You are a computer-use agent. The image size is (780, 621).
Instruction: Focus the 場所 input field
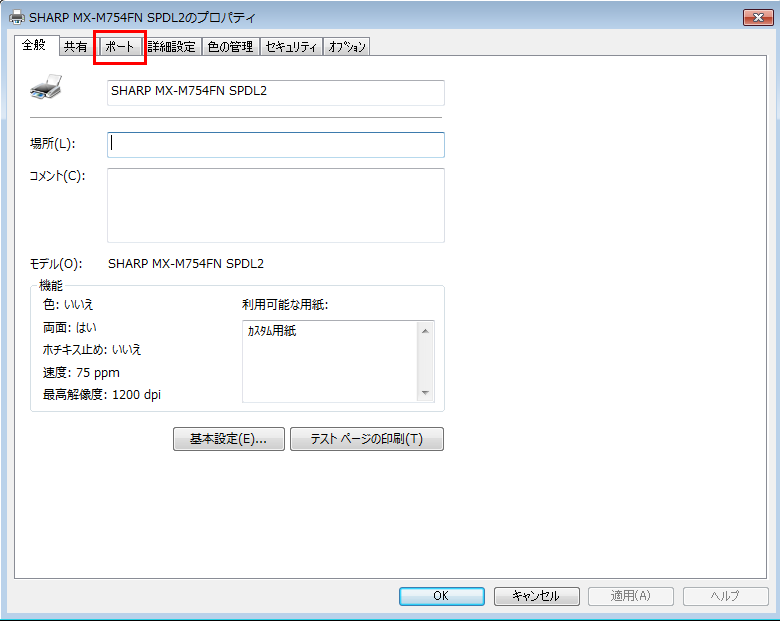pyautogui.click(x=275, y=144)
